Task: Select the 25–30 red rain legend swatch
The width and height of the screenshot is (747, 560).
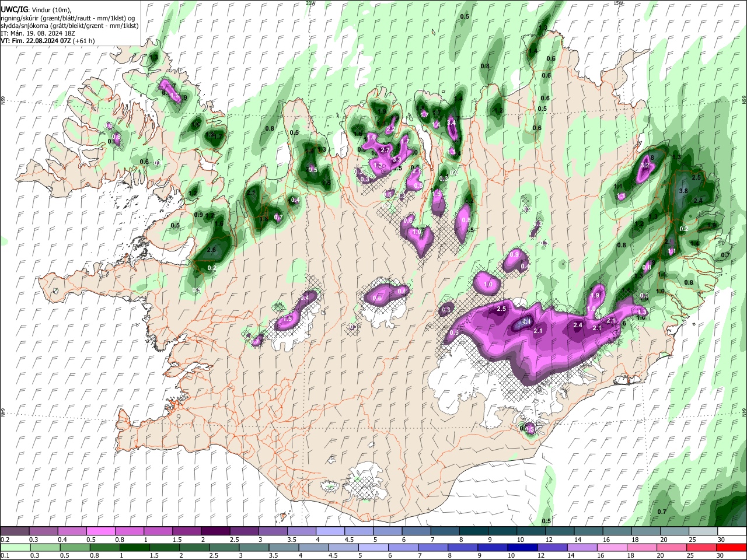Action: [702, 548]
